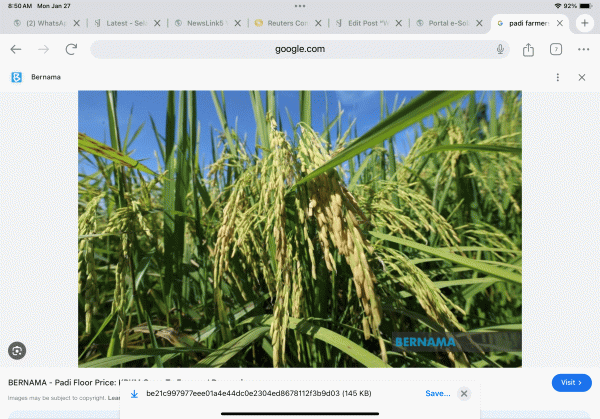
Task: Open the share sheet icon
Action: click(x=528, y=49)
